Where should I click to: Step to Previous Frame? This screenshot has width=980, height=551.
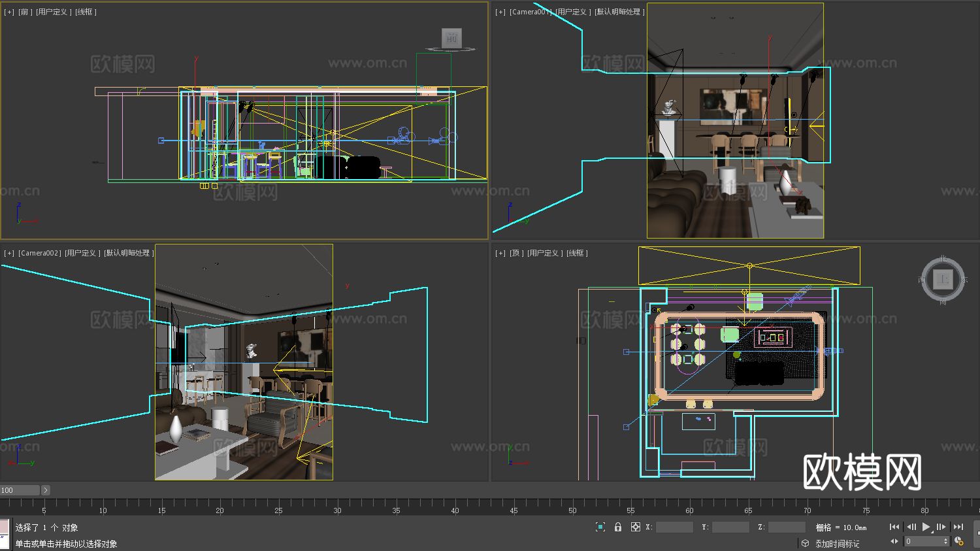(x=911, y=527)
